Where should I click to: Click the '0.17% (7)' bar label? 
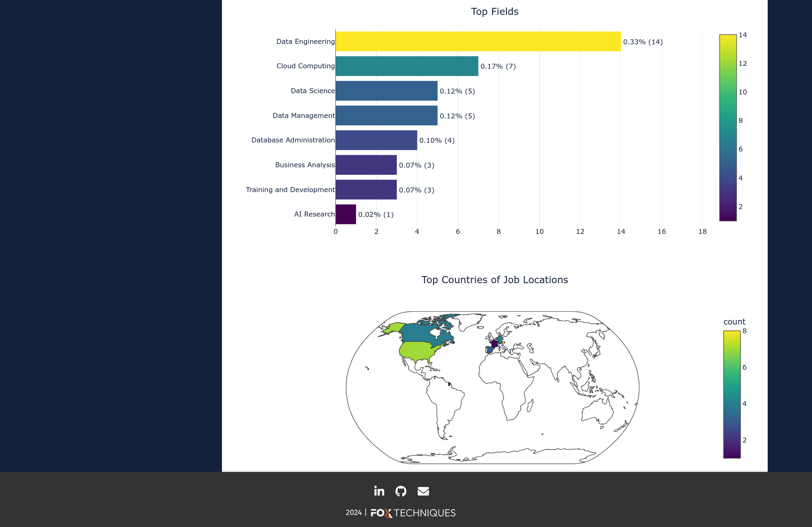coord(498,66)
